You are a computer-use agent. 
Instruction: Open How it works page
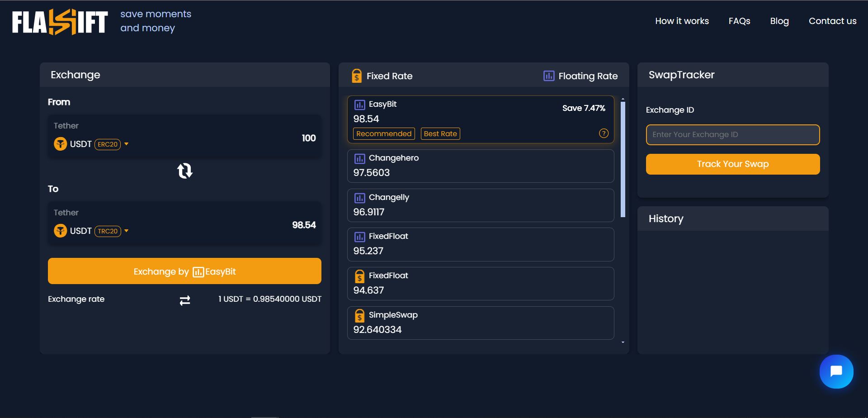pos(682,21)
